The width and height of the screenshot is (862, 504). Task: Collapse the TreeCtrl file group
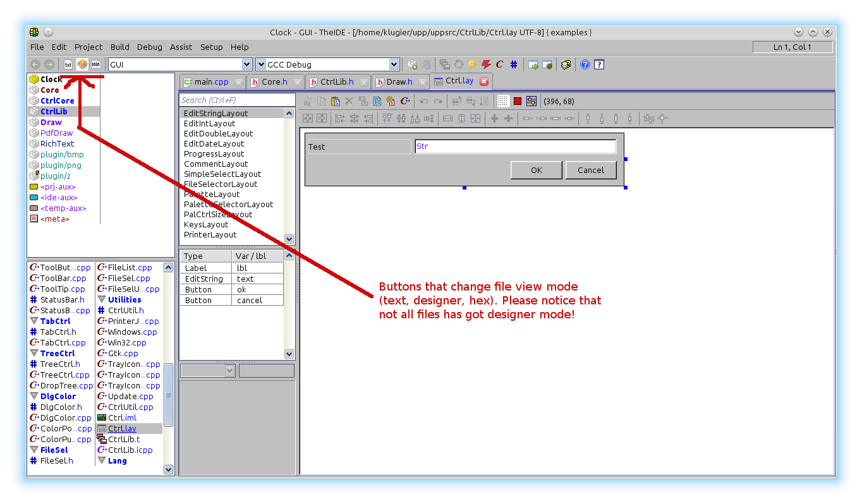pyautogui.click(x=34, y=354)
